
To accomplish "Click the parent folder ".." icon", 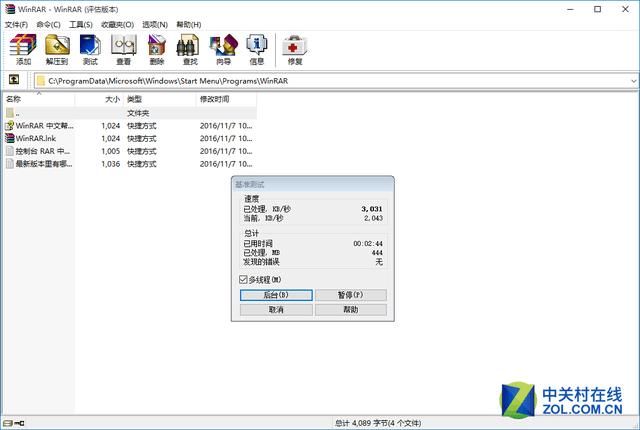I will coord(10,113).
